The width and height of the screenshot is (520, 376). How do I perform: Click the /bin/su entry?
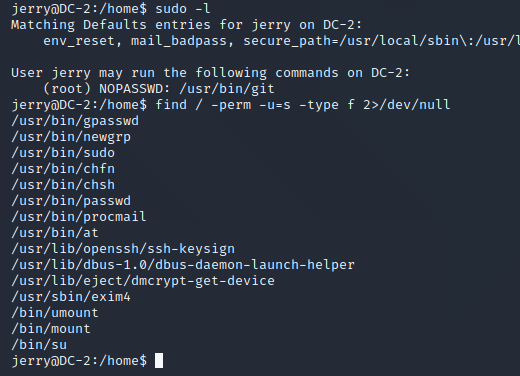(x=39, y=345)
